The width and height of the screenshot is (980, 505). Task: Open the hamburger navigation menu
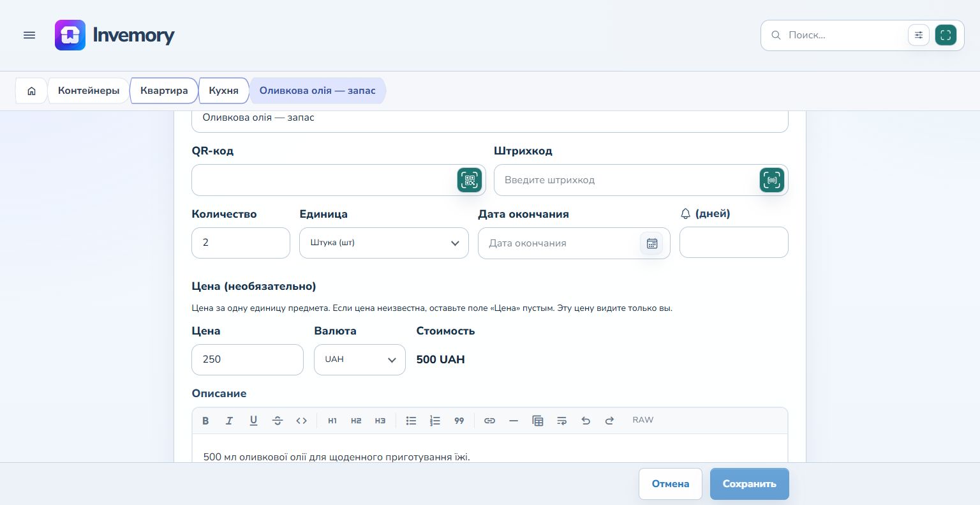click(x=29, y=35)
